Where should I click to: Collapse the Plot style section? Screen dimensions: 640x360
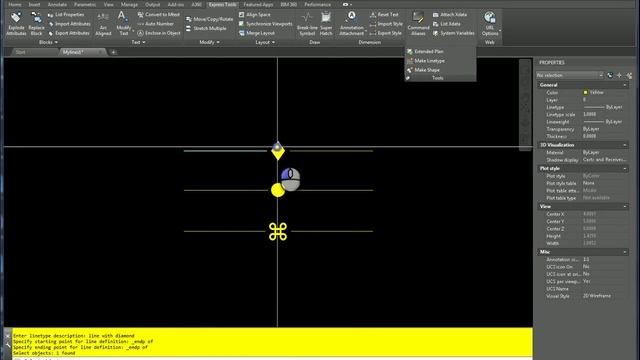pos(625,169)
